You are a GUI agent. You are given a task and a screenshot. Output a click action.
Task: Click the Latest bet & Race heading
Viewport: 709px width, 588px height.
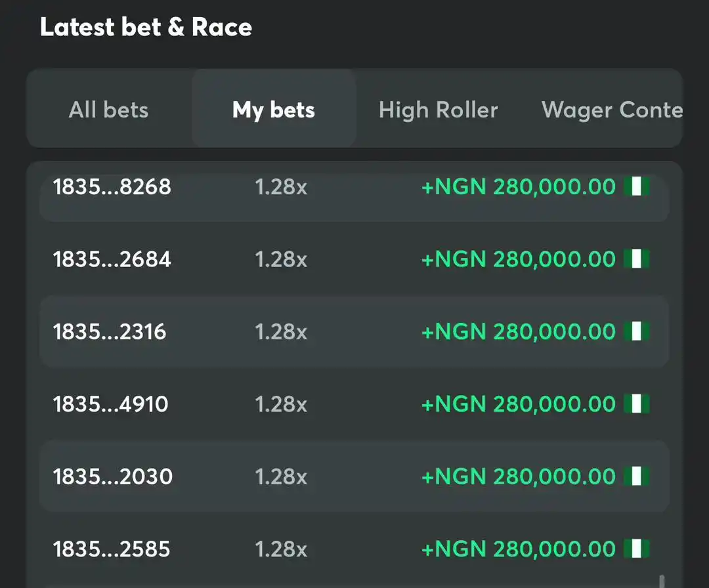point(146,27)
